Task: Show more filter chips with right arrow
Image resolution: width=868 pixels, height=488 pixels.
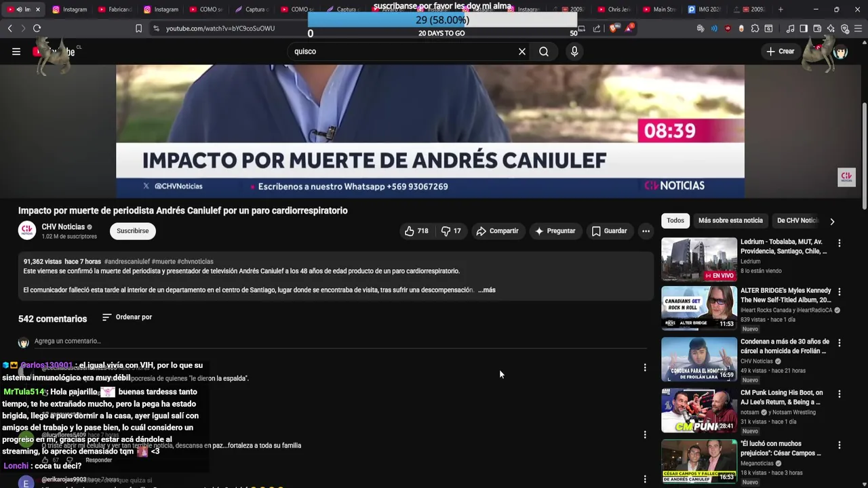Action: [832, 221]
